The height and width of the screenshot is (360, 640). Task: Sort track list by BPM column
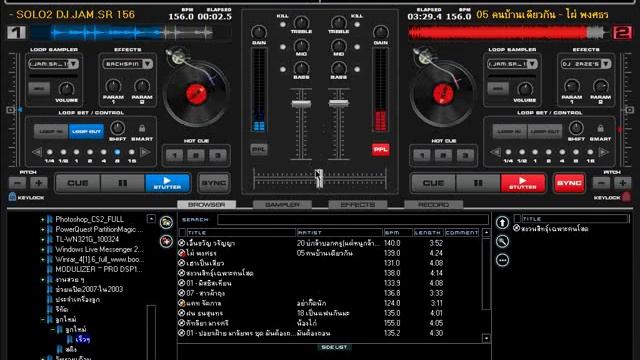click(x=398, y=233)
